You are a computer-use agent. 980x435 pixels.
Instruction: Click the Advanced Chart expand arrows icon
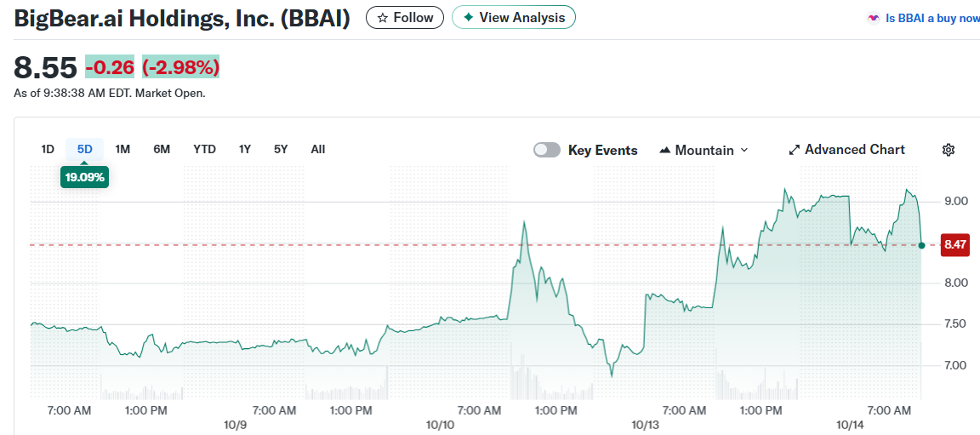795,150
